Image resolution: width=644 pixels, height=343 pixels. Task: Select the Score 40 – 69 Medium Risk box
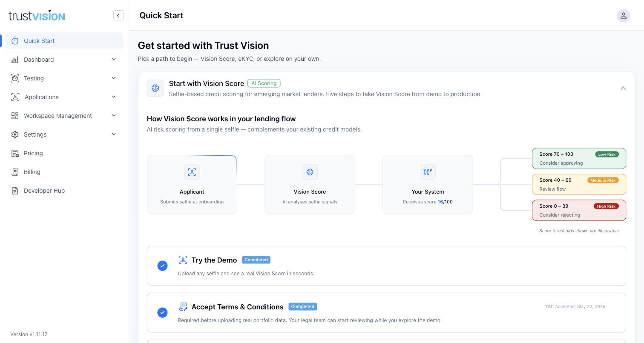(x=579, y=184)
